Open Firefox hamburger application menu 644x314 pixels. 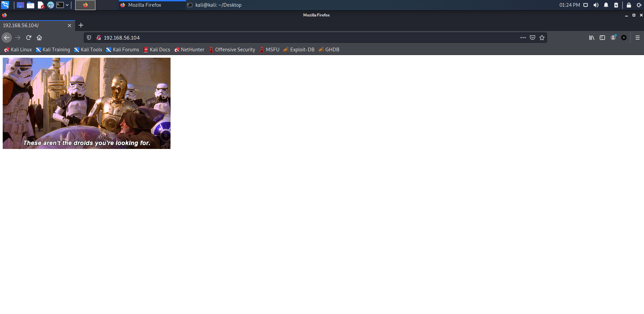(x=638, y=38)
